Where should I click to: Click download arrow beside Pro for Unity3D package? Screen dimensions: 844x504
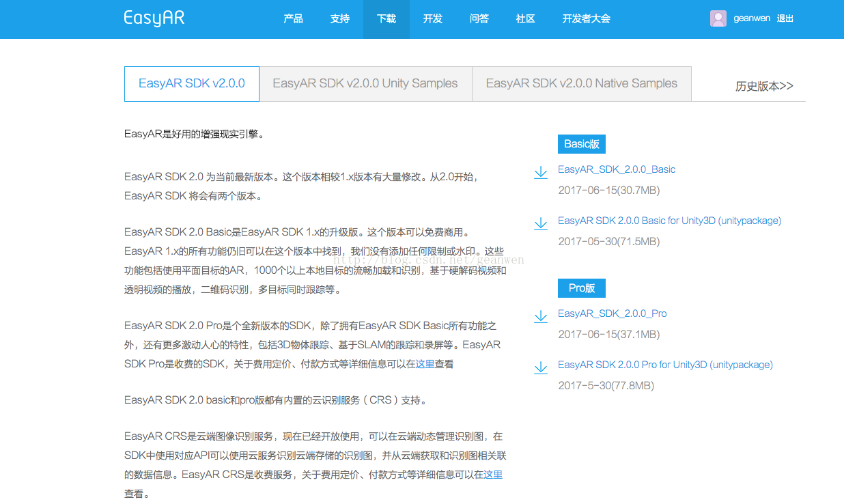540,367
